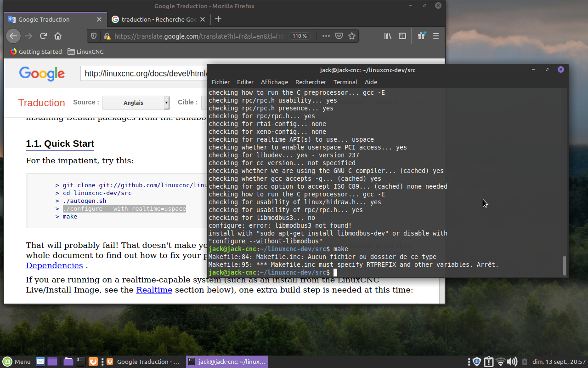This screenshot has height=368, width=588.
Task: Click the purple show-desktop launcher in the panel
Action: pyautogui.click(x=52, y=362)
